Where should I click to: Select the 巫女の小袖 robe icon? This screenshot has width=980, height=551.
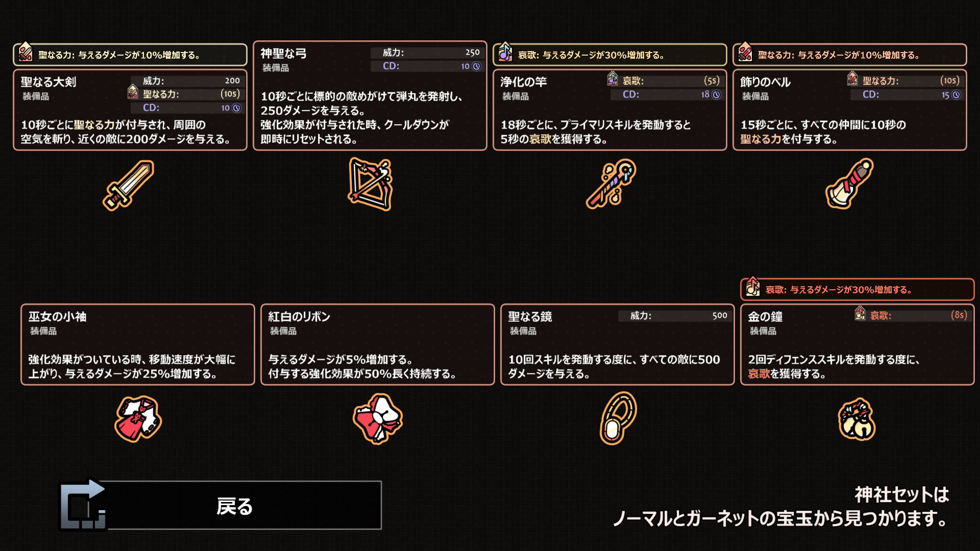pos(138,419)
